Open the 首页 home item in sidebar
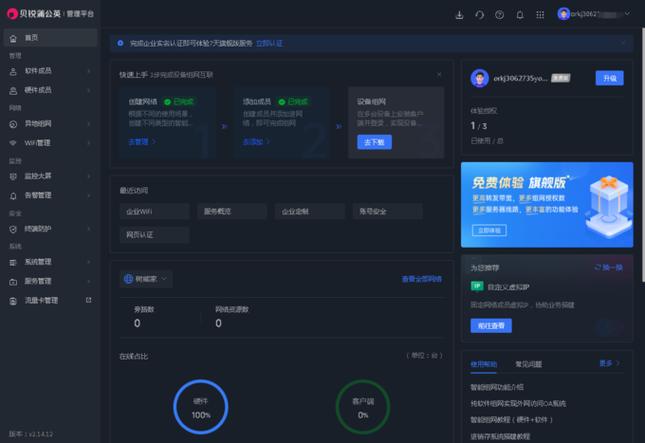This screenshot has height=443, width=645. pos(50,38)
